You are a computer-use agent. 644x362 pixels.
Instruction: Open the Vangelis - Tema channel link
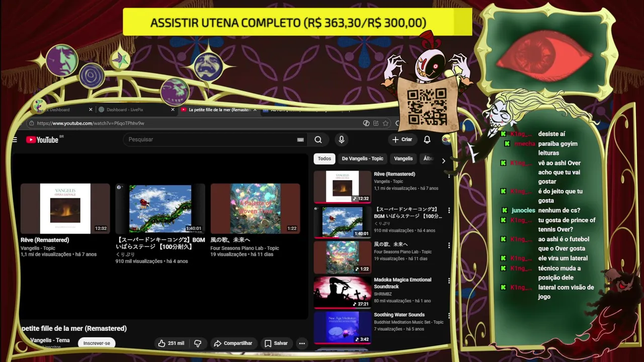[50, 340]
